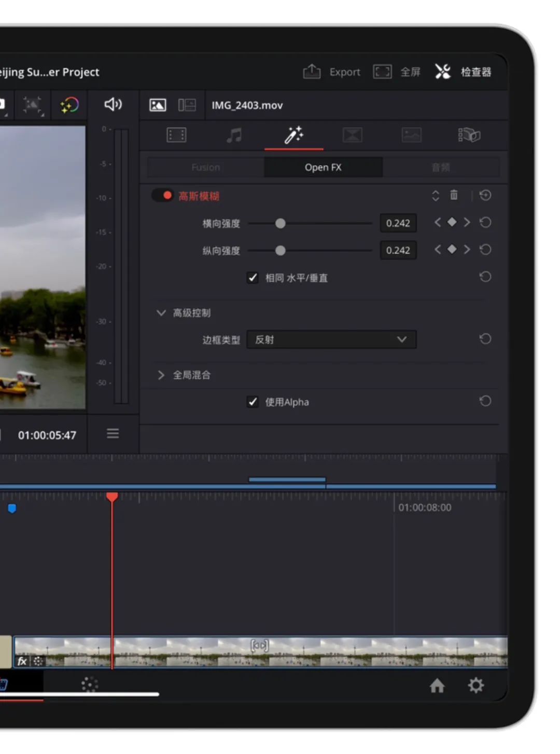Click the fx badge on the timeline clip
This screenshot has height=754, width=560.
pos(22,661)
